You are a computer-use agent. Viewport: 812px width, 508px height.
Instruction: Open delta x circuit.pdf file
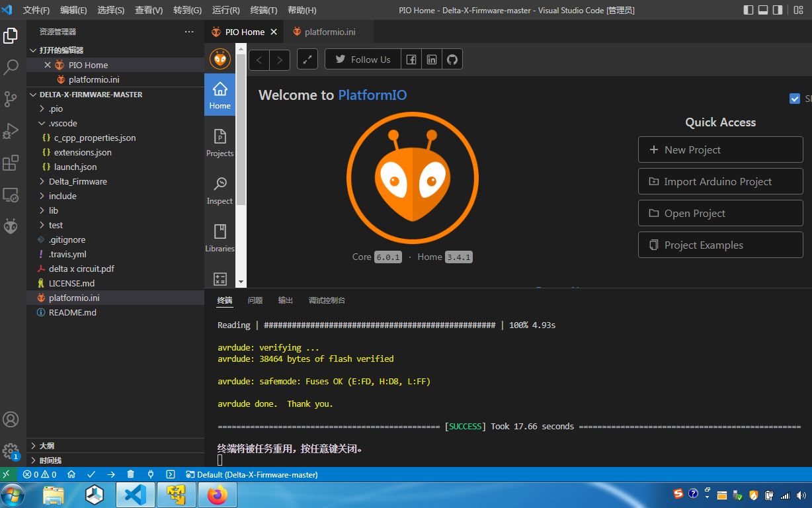[x=115, y=269]
